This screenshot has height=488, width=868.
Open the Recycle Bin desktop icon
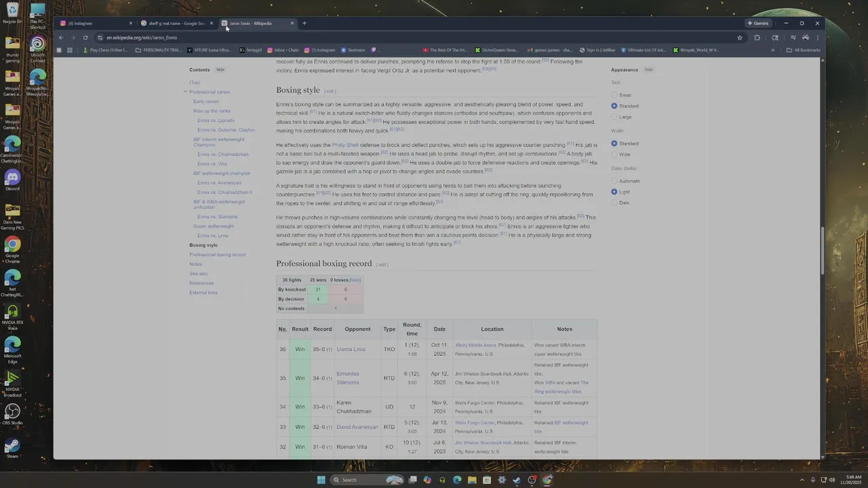pyautogui.click(x=12, y=14)
